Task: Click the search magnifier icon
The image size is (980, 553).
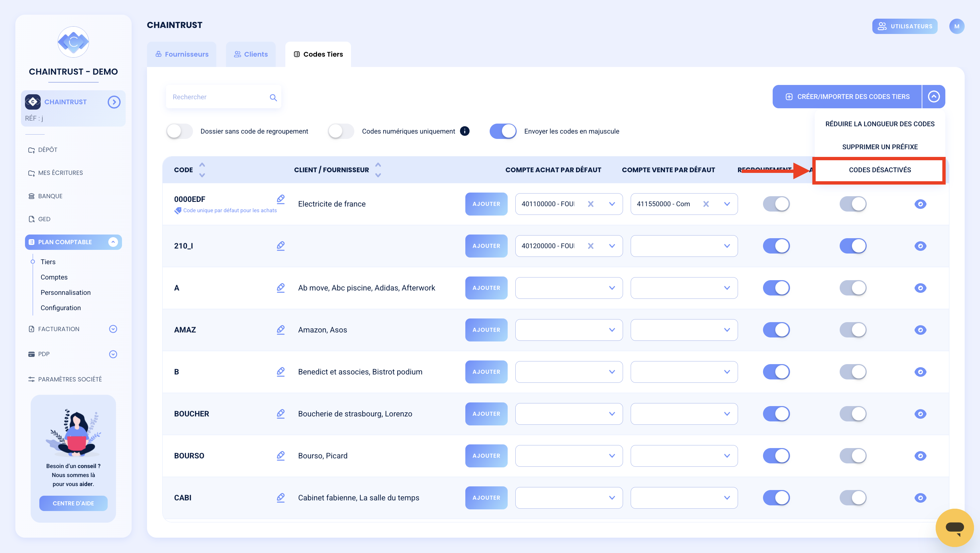Action: [273, 97]
